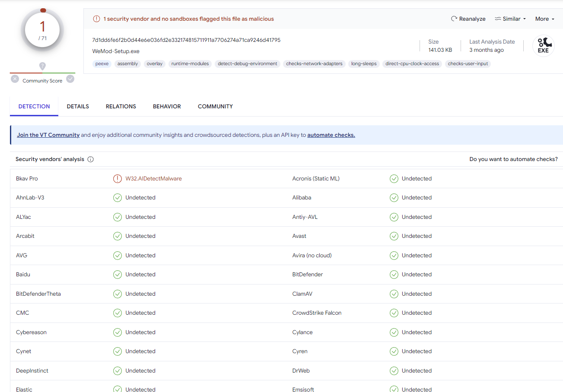Click the file hash text
This screenshot has width=563, height=392.
click(x=186, y=40)
